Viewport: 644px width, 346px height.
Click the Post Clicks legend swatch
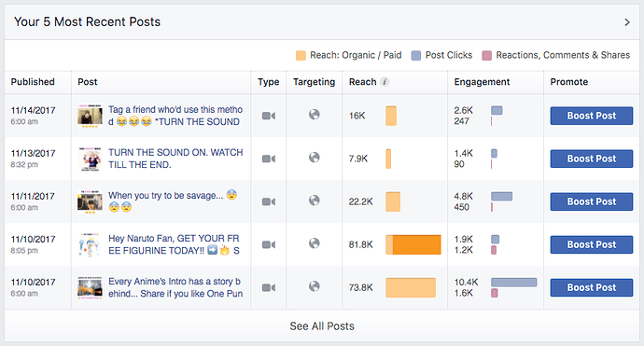click(x=416, y=55)
